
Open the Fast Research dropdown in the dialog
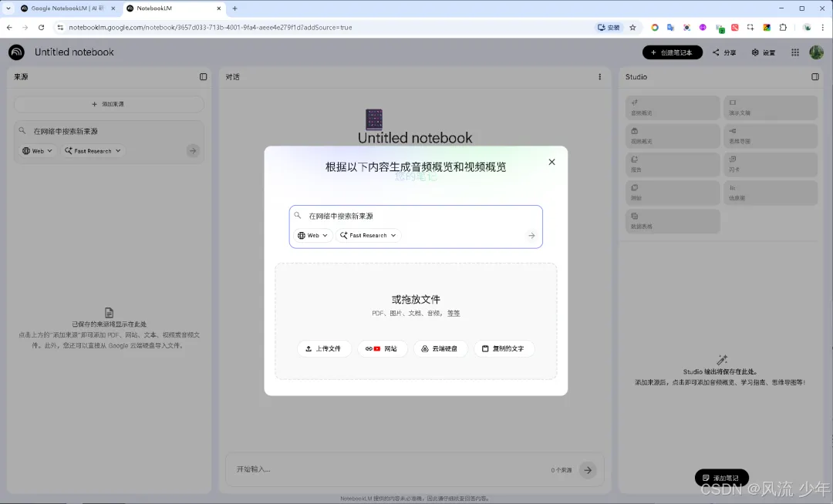click(368, 236)
